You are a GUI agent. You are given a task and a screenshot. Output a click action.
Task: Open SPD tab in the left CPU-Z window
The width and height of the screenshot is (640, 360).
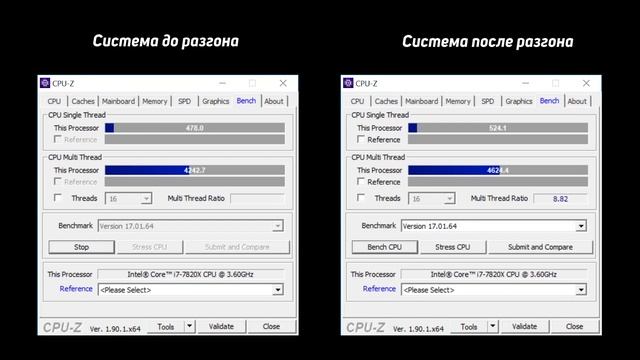184,101
